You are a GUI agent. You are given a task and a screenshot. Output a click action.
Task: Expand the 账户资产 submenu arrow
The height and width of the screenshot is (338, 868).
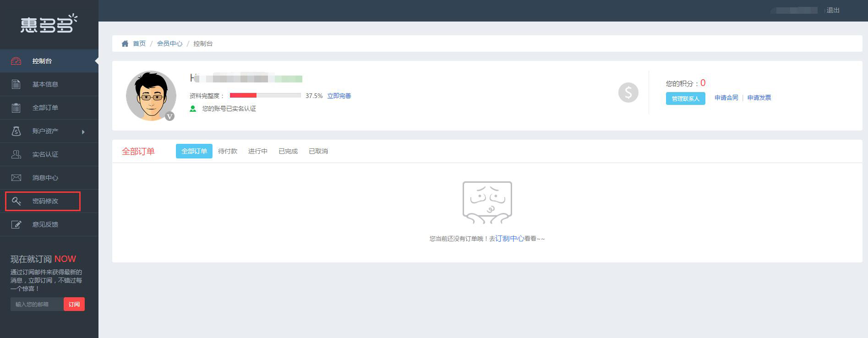[x=83, y=132]
